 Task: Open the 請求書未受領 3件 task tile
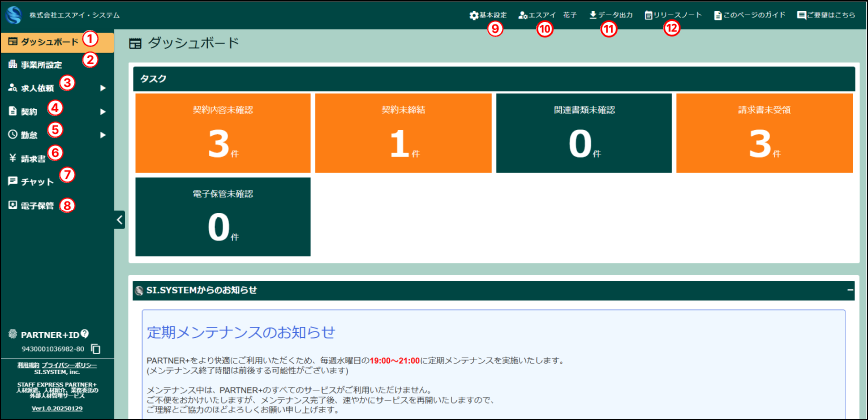(x=765, y=133)
